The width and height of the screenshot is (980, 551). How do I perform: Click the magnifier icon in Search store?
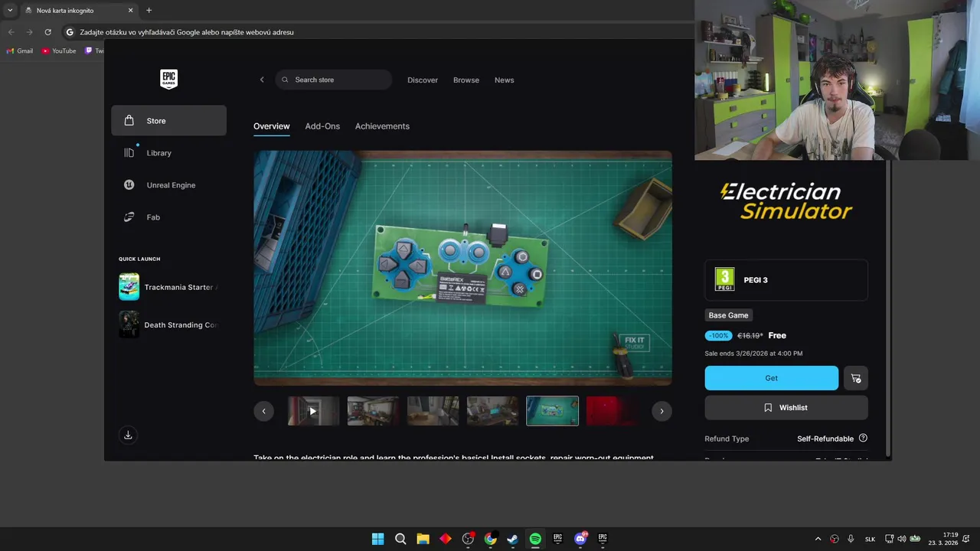285,80
